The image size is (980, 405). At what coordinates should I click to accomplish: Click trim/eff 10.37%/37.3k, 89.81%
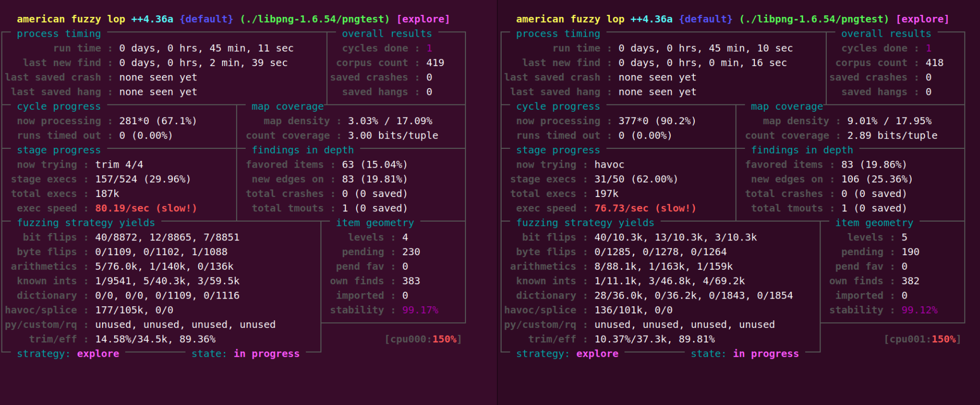[654, 339]
